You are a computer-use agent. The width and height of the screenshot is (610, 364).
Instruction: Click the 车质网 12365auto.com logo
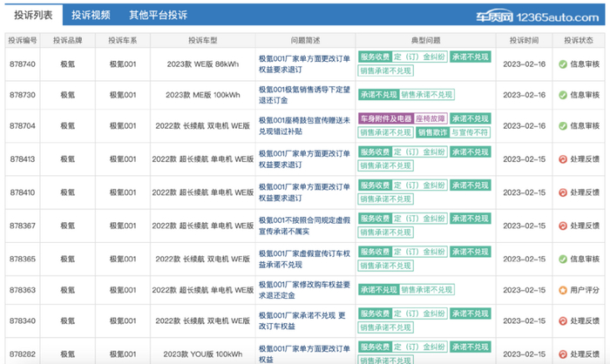(x=538, y=17)
